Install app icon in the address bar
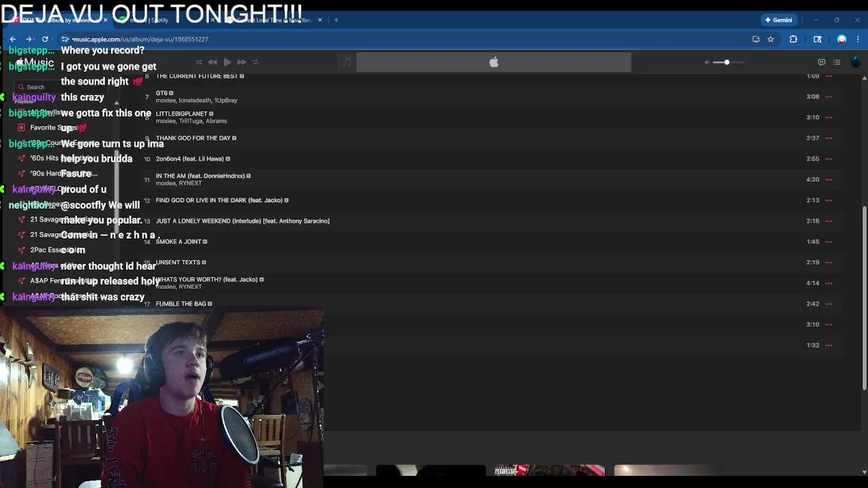 tap(756, 39)
